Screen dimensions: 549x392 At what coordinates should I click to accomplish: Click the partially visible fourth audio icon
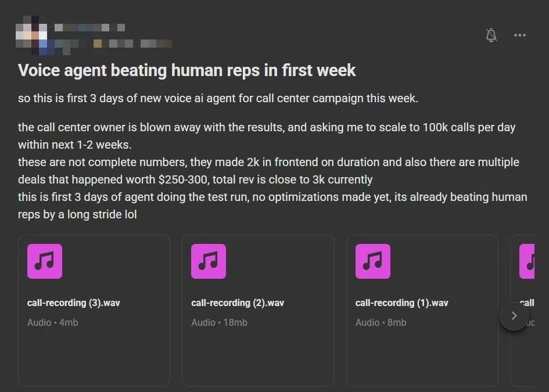[528, 261]
